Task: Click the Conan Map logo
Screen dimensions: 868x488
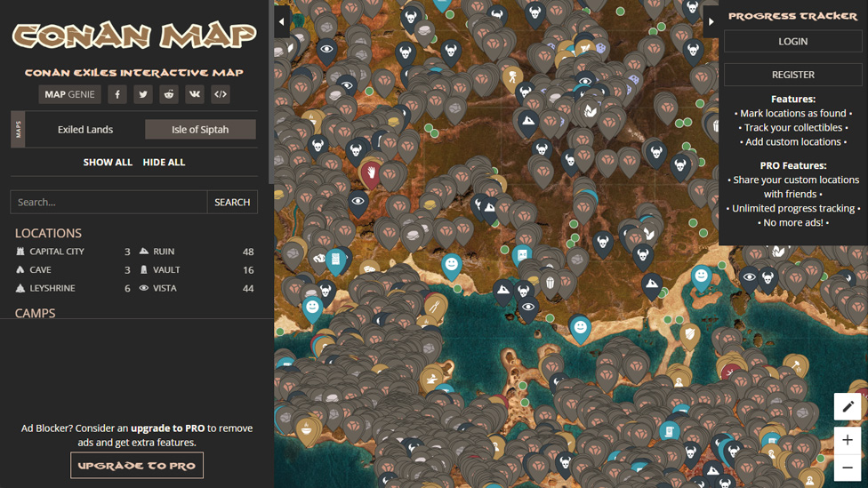Action: pos(134,36)
